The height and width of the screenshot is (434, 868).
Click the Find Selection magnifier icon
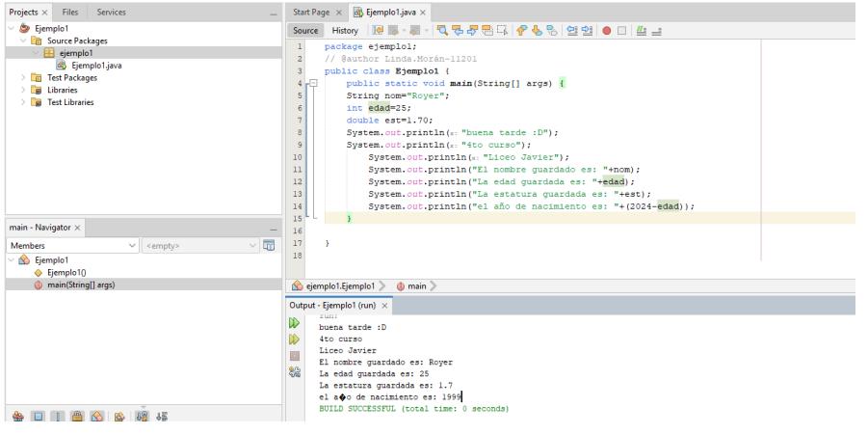[x=442, y=31]
